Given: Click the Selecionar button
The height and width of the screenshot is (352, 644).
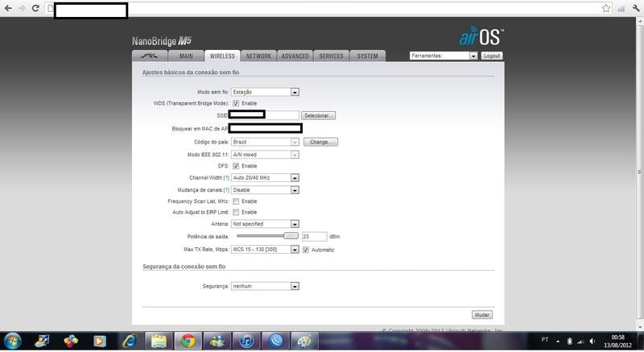Looking at the screenshot, I should (x=318, y=116).
